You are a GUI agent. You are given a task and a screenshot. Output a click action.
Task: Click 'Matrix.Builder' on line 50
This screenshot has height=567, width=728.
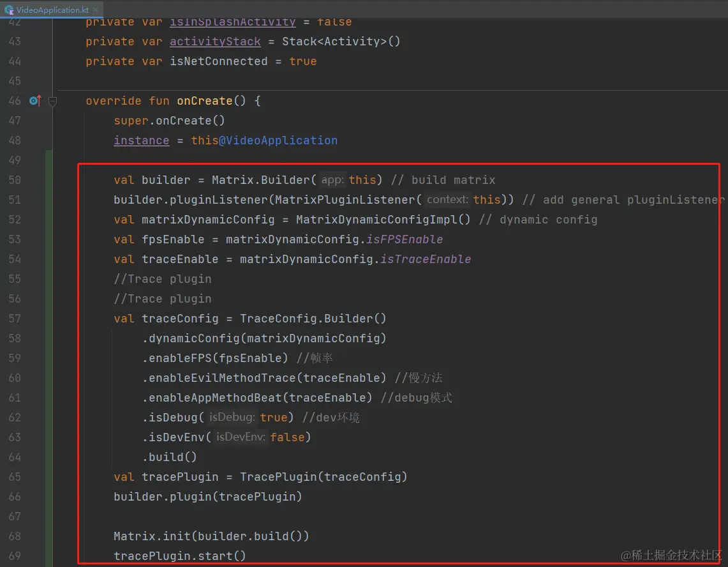point(261,180)
